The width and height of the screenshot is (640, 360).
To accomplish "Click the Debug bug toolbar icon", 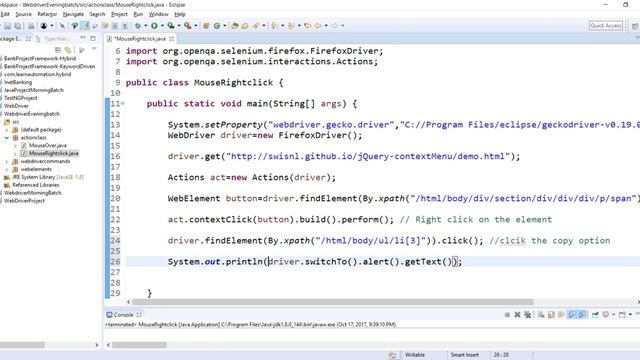I will (138, 26).
